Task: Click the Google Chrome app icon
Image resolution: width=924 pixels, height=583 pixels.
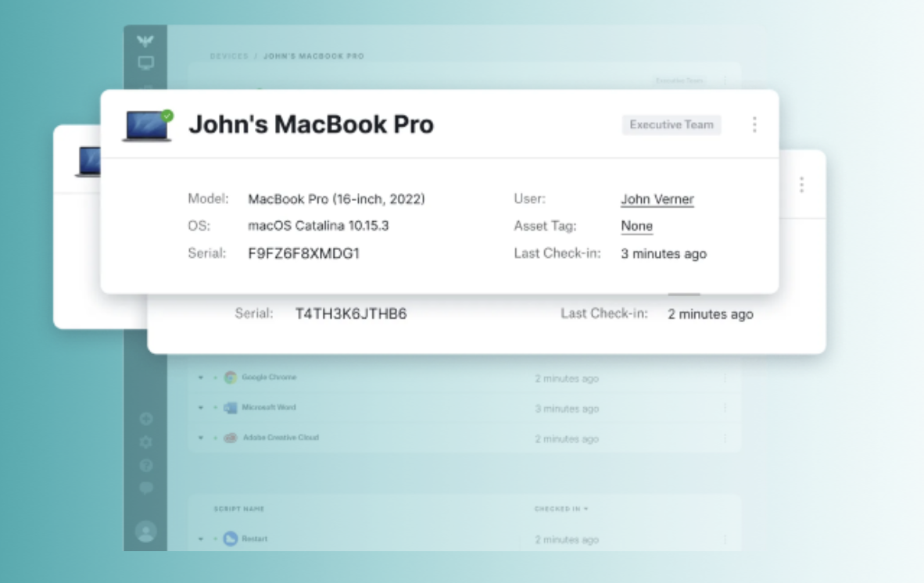Action: point(231,377)
